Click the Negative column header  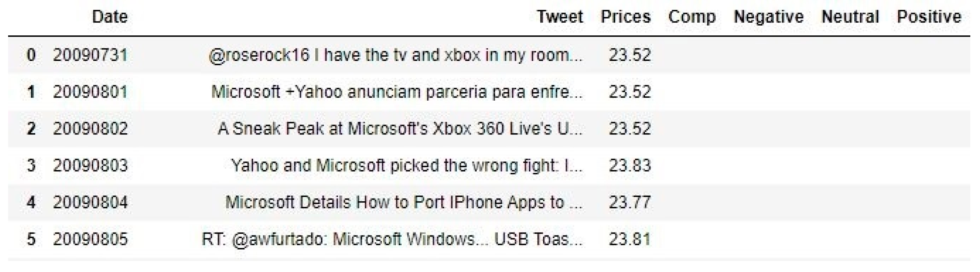(x=768, y=17)
